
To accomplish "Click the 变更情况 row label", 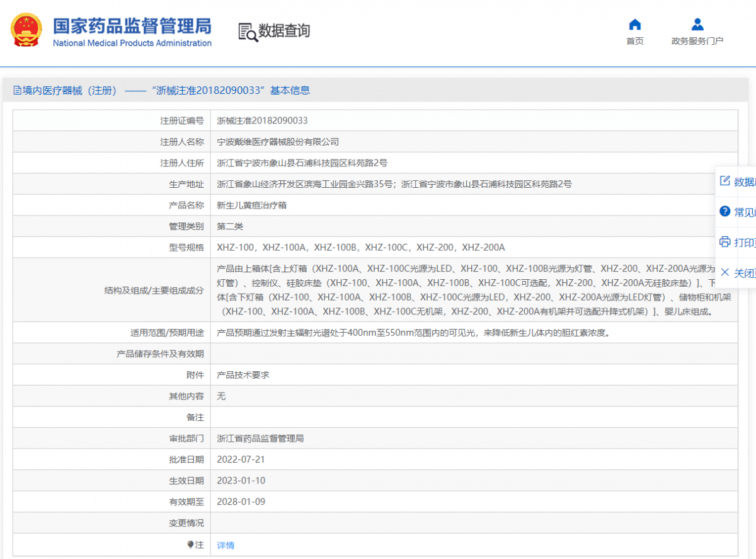I will [x=186, y=523].
